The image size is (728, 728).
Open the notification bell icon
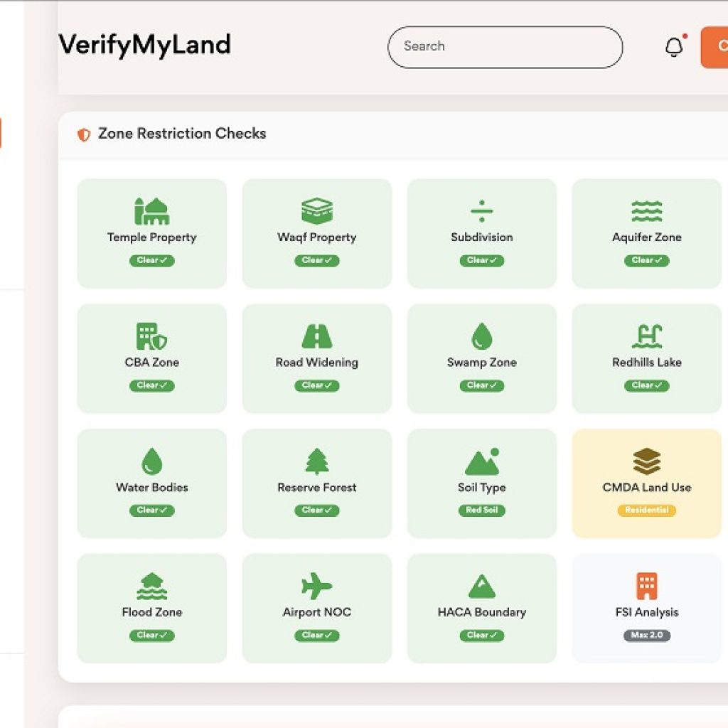point(673,47)
